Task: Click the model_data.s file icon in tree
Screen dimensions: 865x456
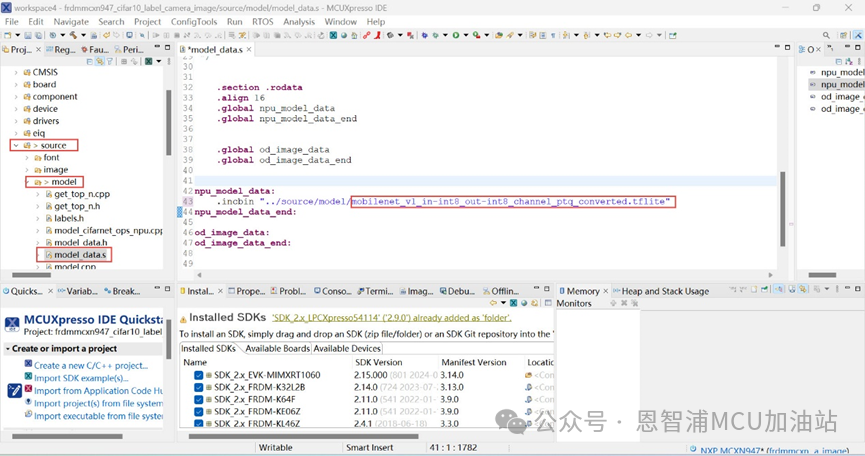Action: (47, 255)
